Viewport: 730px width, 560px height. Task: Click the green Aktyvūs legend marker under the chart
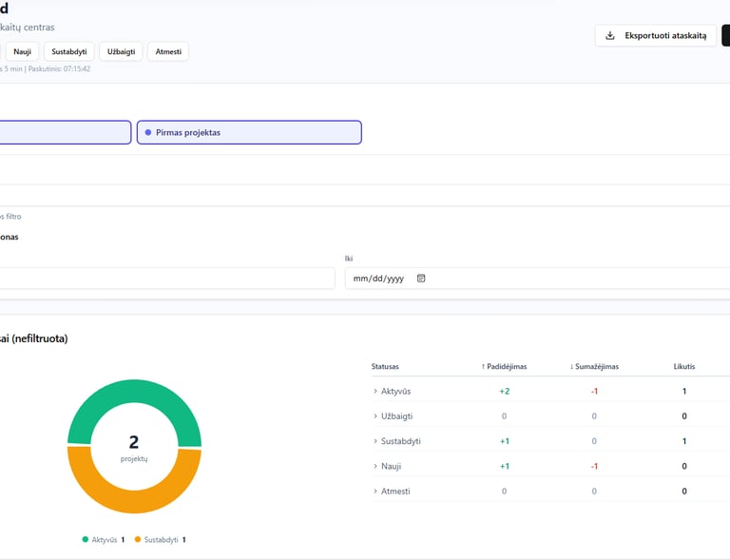[x=86, y=539]
